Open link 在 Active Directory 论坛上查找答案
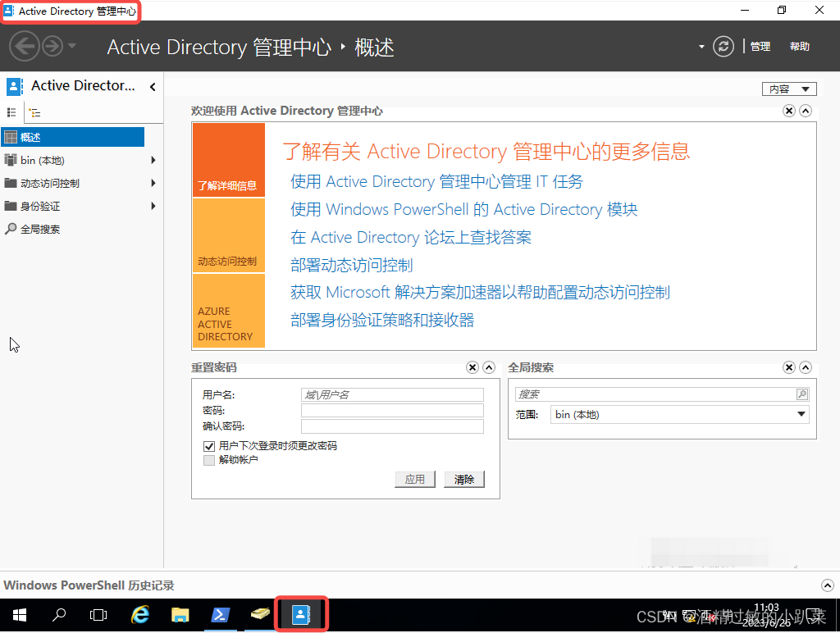This screenshot has width=840, height=633. pyautogui.click(x=411, y=237)
